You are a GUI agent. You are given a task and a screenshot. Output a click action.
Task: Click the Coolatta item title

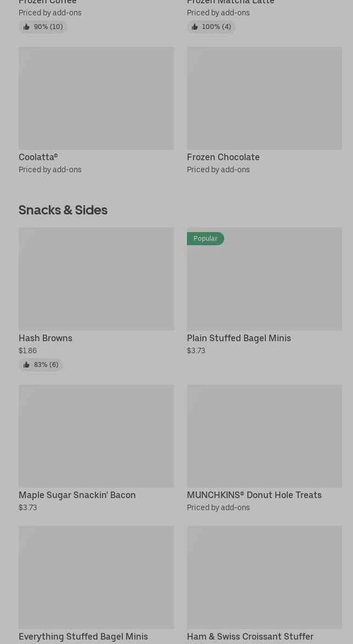(x=38, y=157)
